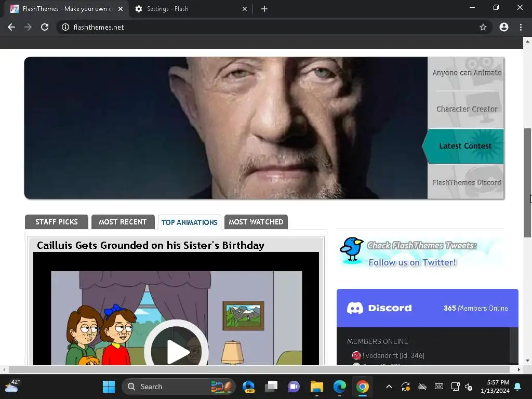
Task: Select the Latest Contest banner item
Action: 464,146
